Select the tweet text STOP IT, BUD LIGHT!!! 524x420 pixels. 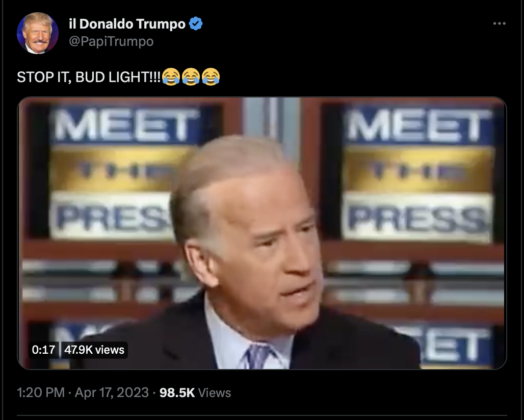coord(89,77)
